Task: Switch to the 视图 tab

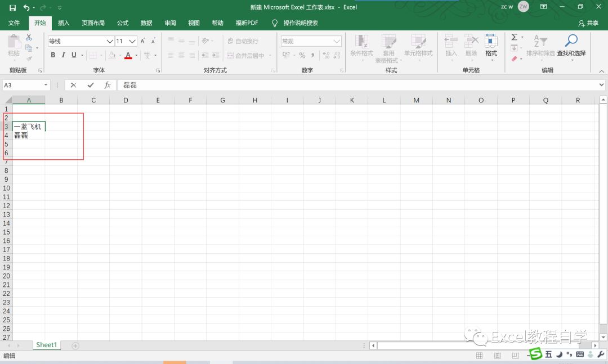Action: pos(194,23)
